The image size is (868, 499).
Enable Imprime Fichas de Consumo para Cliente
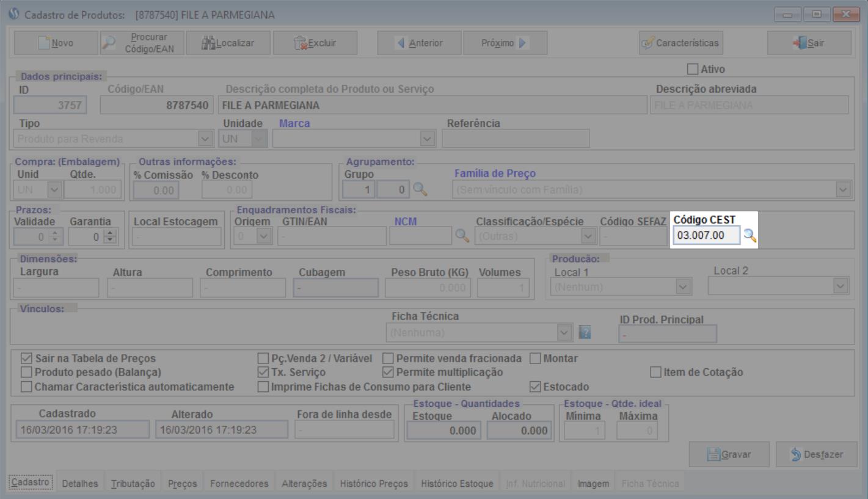(x=263, y=387)
